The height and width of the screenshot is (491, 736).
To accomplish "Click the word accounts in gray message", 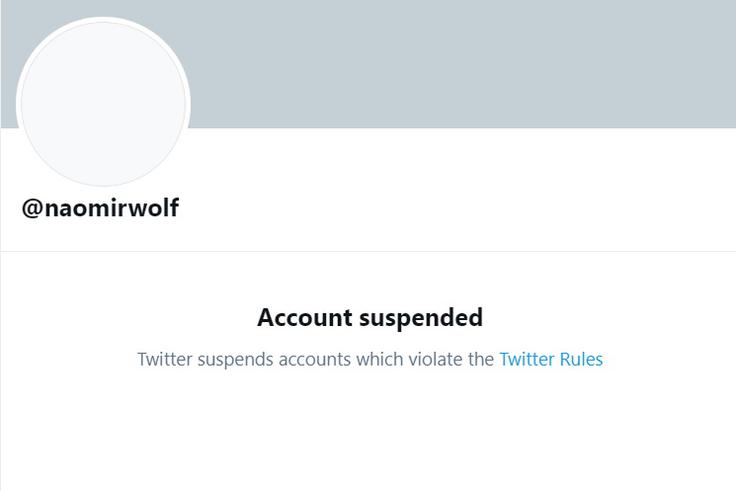I will (314, 360).
